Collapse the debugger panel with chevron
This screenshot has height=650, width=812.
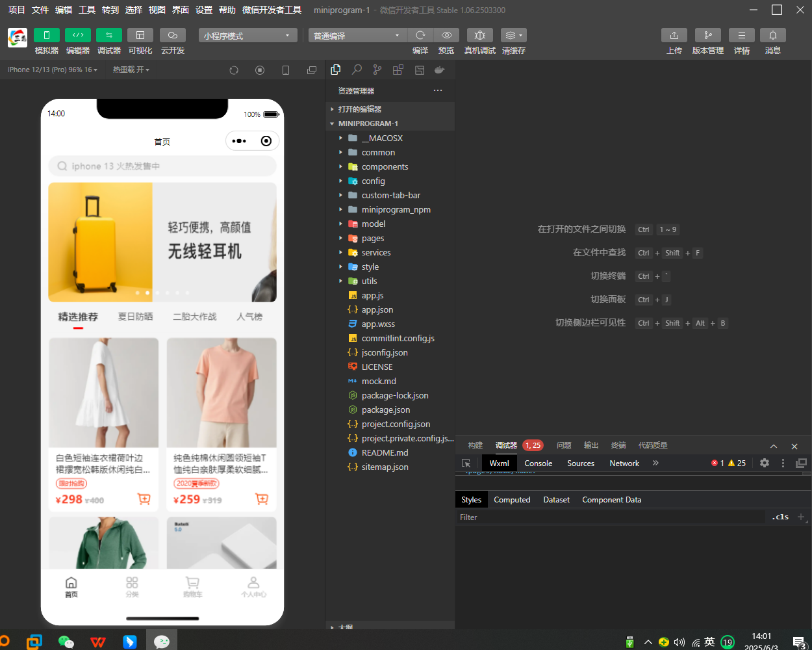point(774,446)
